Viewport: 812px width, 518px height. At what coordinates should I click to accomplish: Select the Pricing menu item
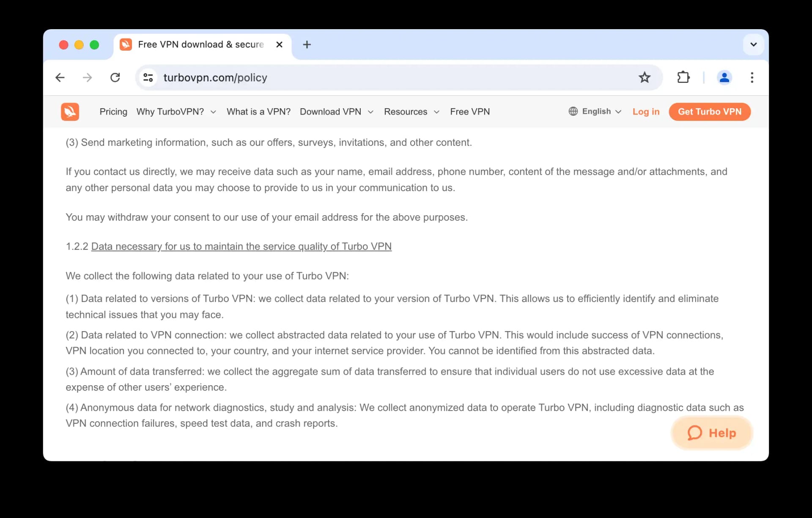pyautogui.click(x=114, y=111)
